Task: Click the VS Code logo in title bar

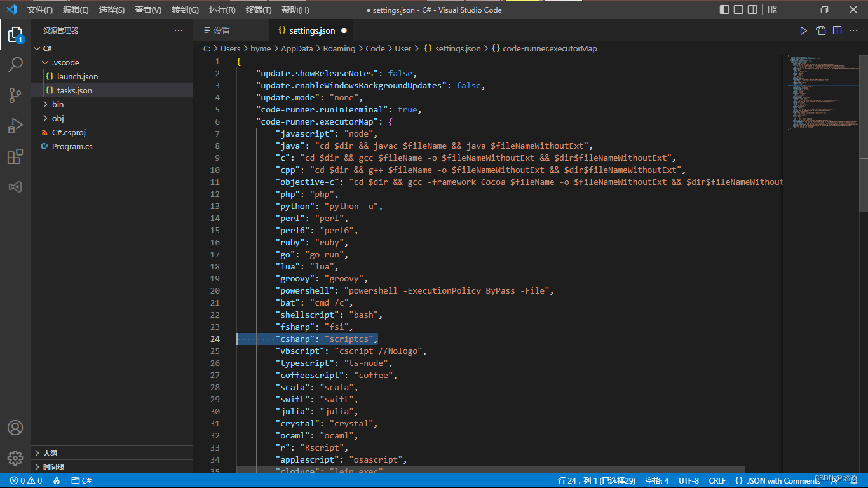Action: click(x=11, y=10)
